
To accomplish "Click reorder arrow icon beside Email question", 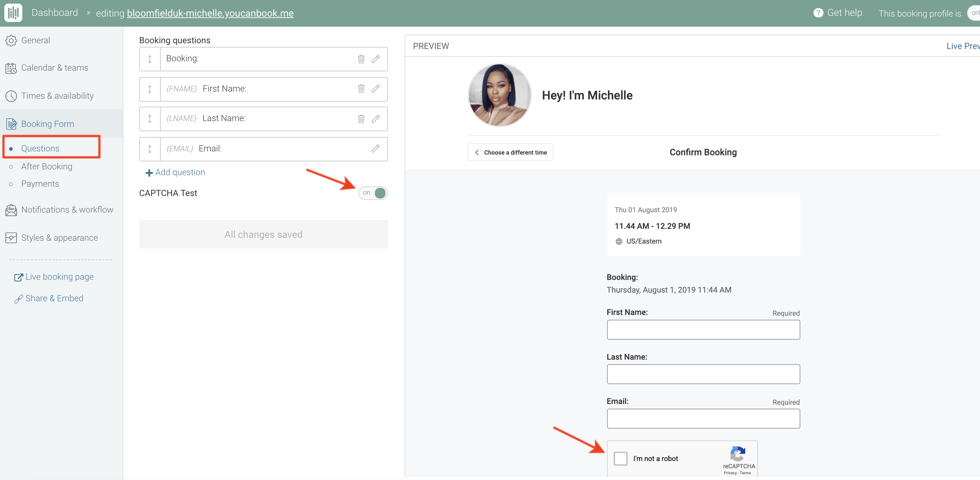I will (x=150, y=149).
